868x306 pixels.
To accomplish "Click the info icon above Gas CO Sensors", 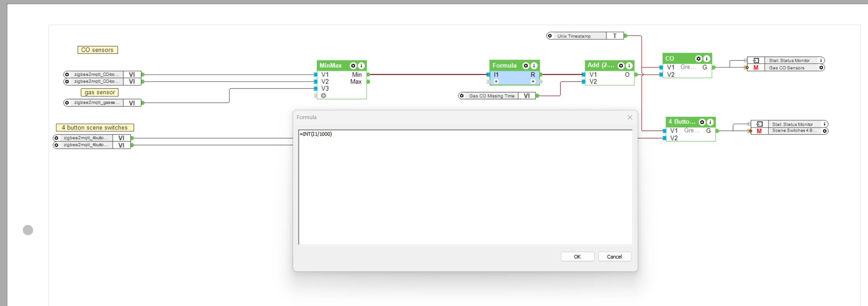I will pyautogui.click(x=821, y=60).
